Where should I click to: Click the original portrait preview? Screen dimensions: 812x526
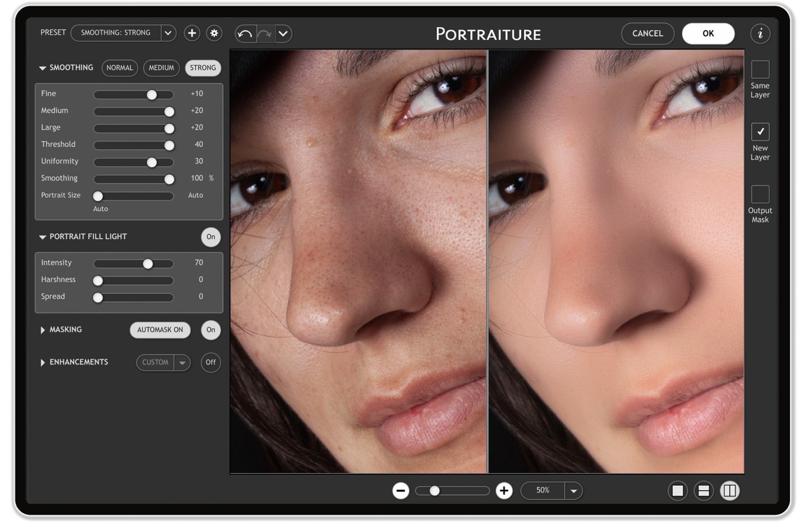point(358,262)
